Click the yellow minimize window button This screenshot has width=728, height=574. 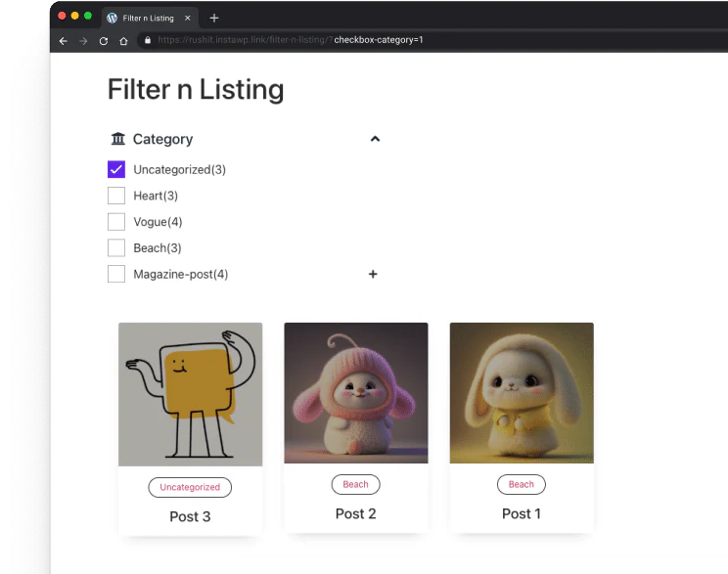coord(74,16)
